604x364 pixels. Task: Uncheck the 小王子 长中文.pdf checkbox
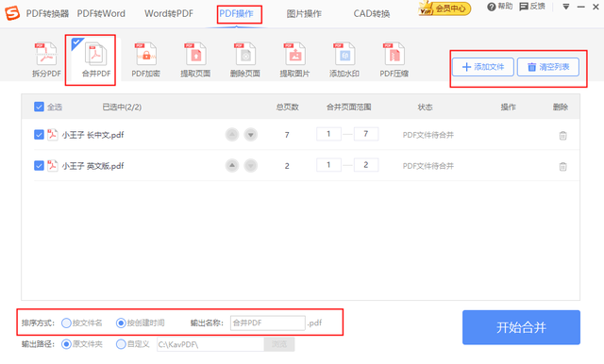point(39,135)
